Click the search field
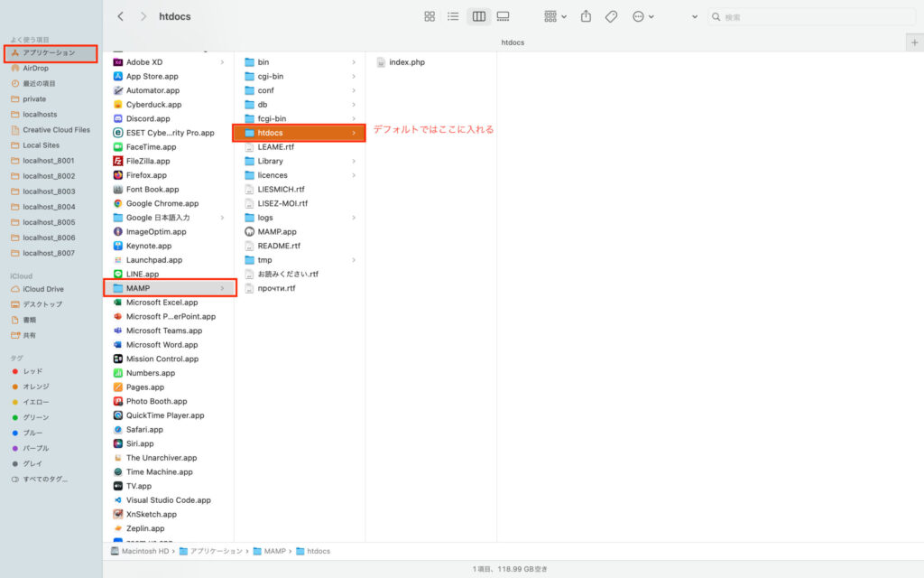 coord(812,17)
